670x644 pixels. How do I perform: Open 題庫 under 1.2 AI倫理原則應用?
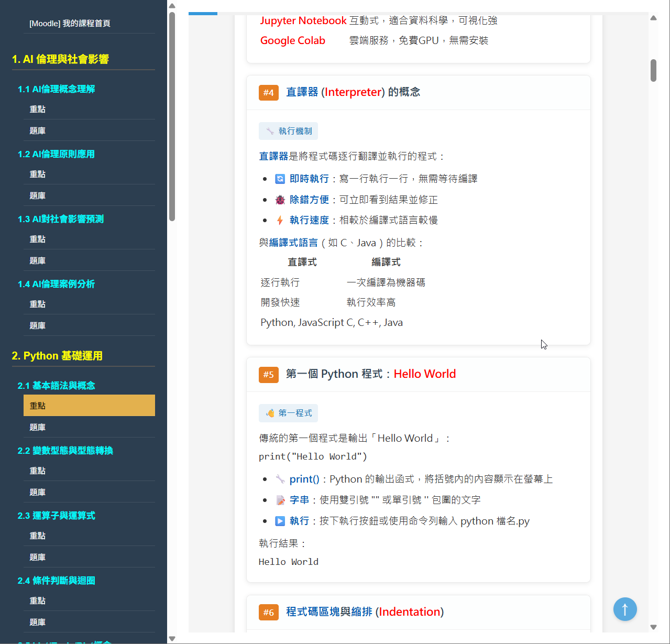[x=89, y=195]
